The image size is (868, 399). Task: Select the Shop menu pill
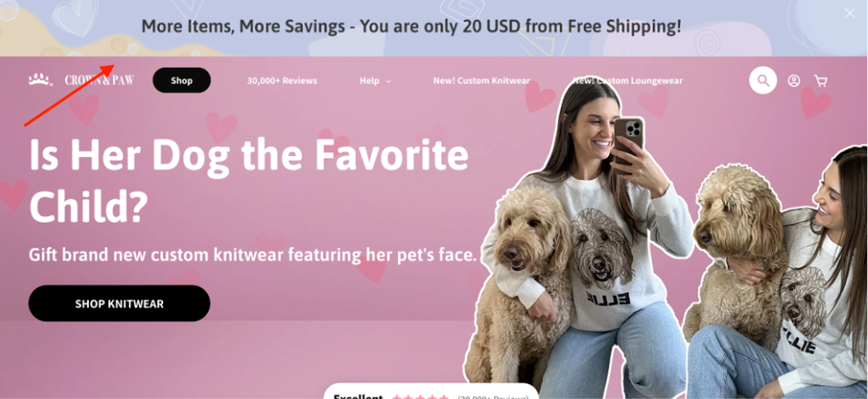coord(181,80)
